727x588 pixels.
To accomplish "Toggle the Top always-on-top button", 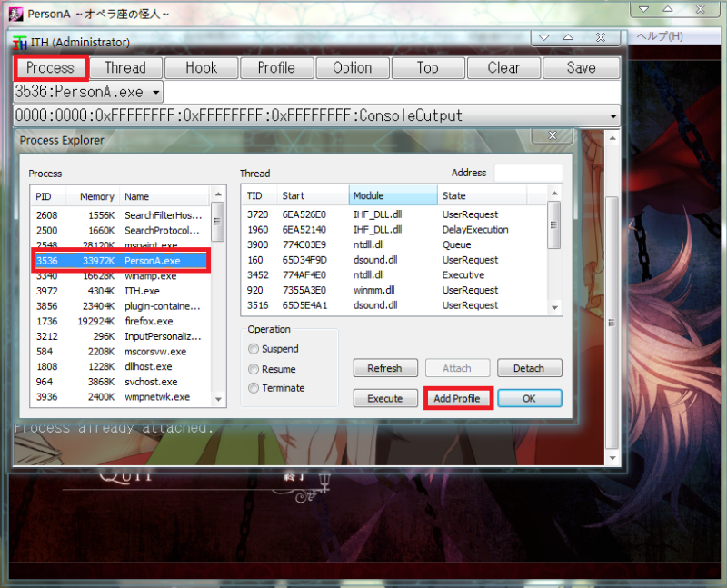I will pos(427,68).
